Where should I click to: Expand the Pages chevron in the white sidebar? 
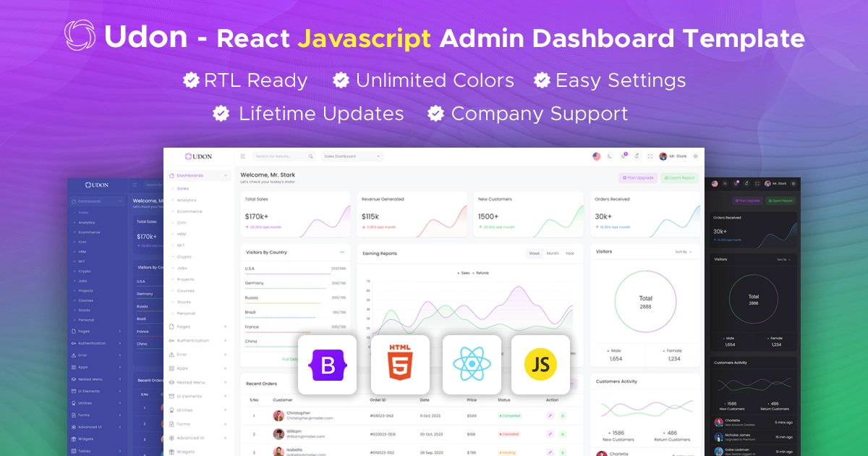(226, 326)
